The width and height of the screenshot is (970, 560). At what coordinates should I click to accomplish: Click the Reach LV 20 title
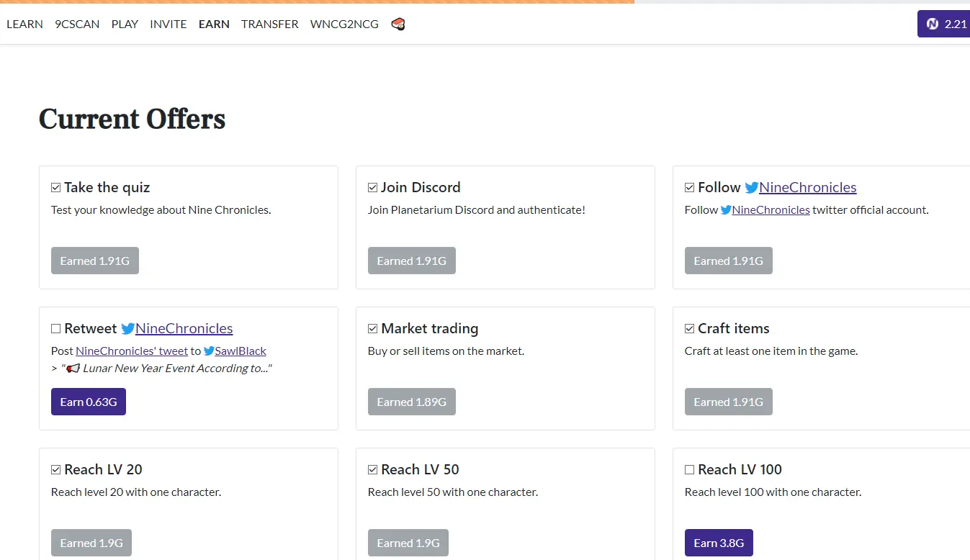104,470
